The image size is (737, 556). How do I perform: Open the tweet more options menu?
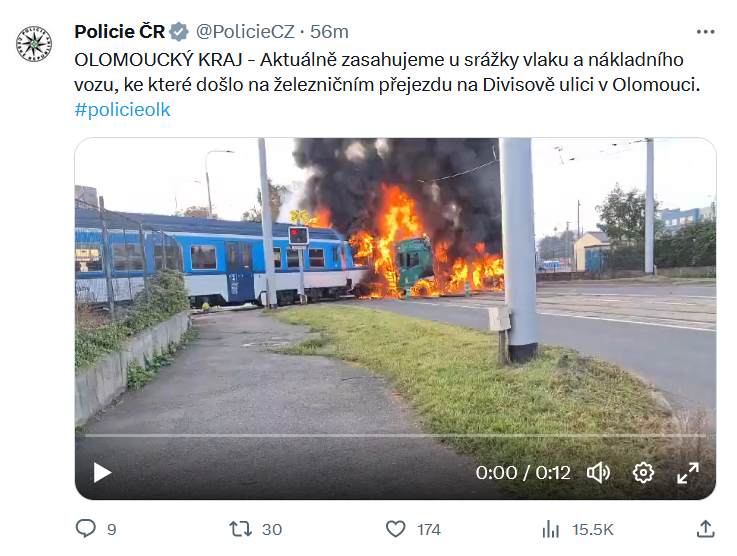point(705,32)
